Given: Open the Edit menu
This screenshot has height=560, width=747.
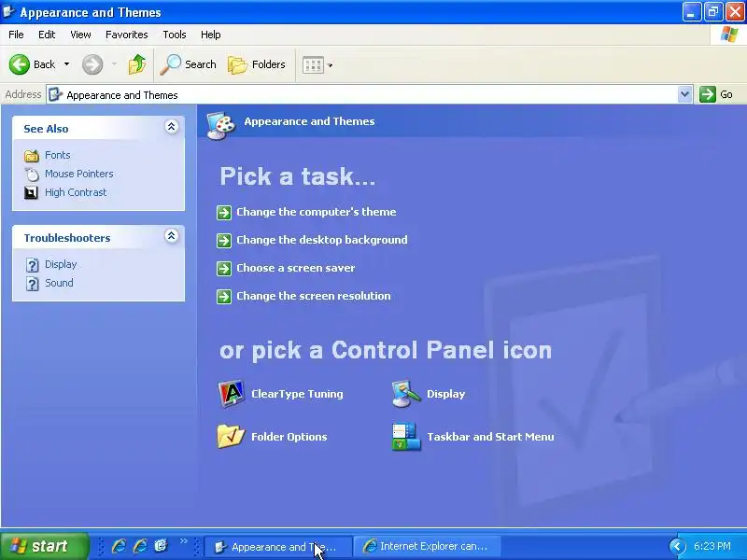Looking at the screenshot, I should 47,35.
